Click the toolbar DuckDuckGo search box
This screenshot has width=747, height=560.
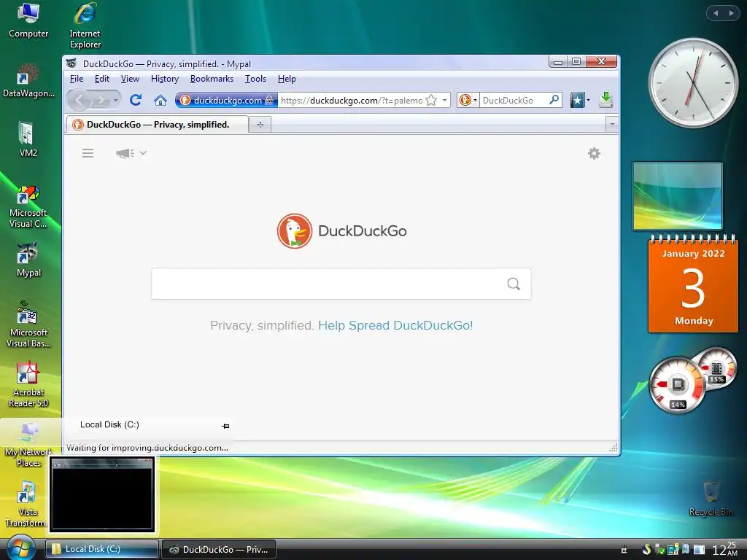[x=514, y=100]
